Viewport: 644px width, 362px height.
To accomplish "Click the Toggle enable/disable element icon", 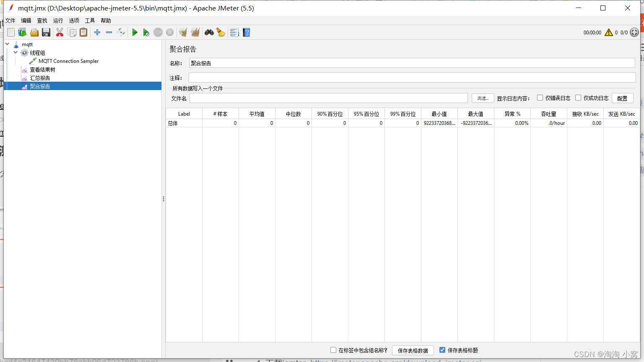I will pos(121,32).
